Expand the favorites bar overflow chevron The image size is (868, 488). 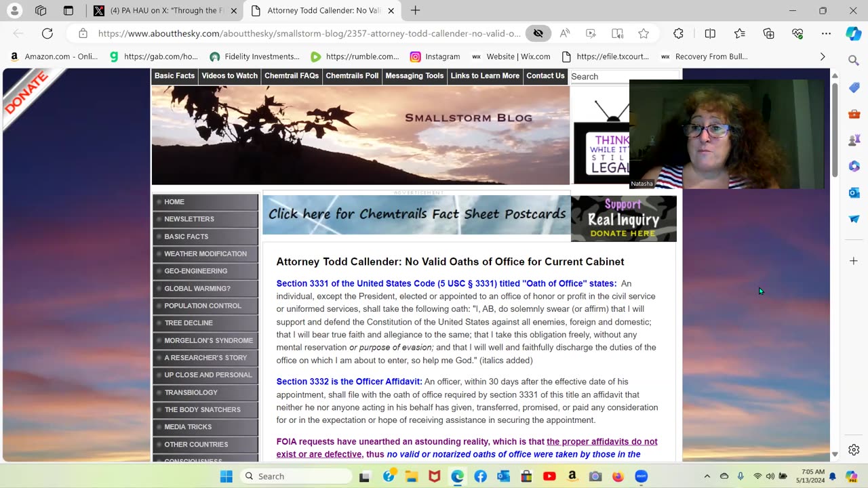(823, 56)
